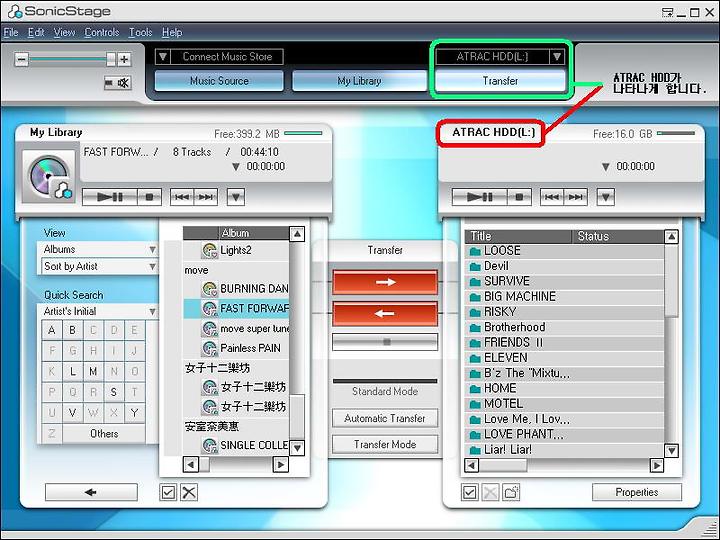Create new folder on ATRAC HDD
720x540 pixels.
tap(511, 492)
